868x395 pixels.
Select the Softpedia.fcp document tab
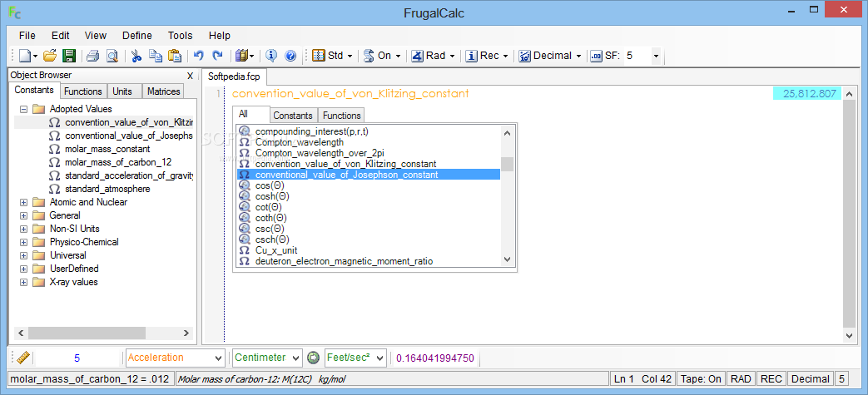pos(234,76)
